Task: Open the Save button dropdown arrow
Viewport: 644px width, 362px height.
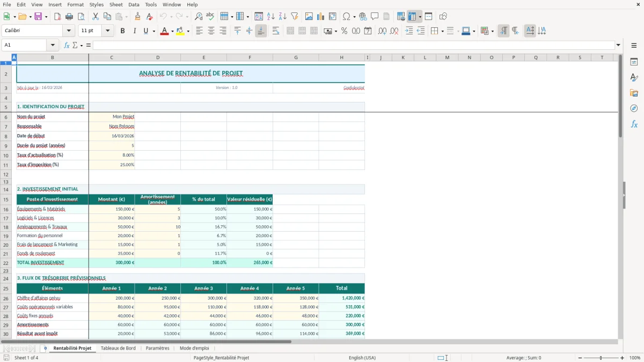Action: tap(46, 17)
